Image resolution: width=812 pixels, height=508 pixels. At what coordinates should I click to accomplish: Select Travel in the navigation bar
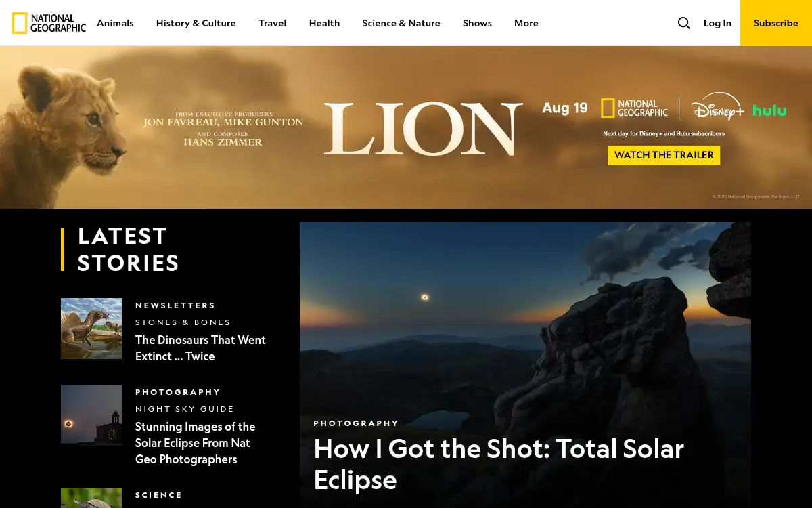coord(273,23)
